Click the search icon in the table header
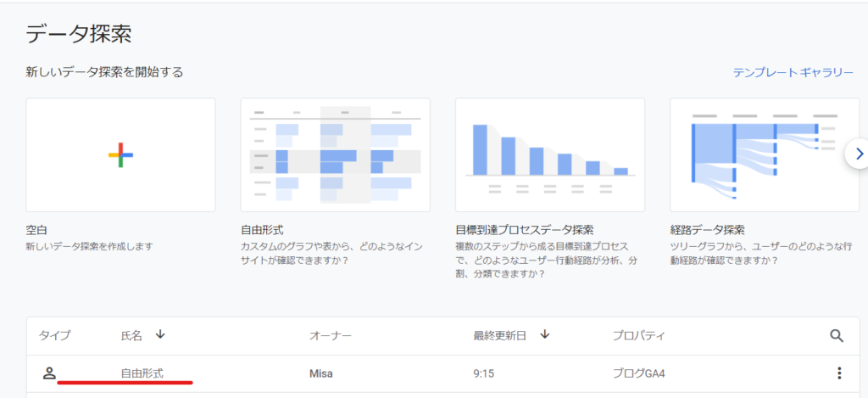Viewport: 868px width, 398px height. 837,335
